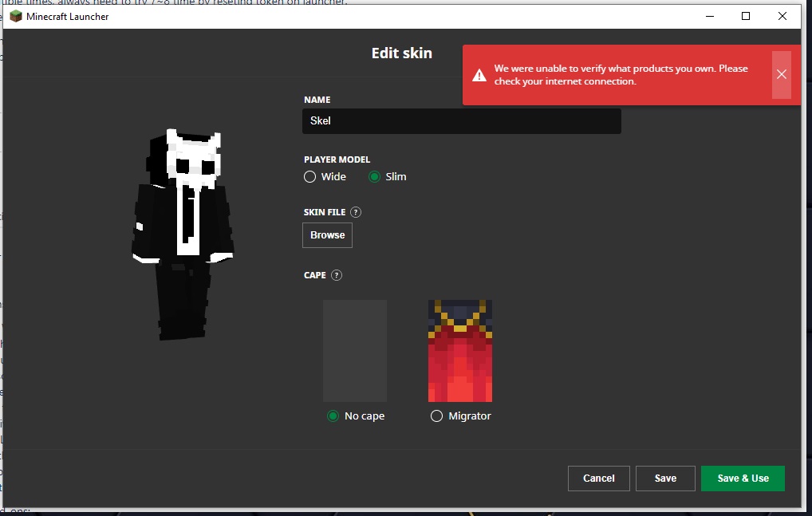Click the Edit skin heading

(402, 53)
